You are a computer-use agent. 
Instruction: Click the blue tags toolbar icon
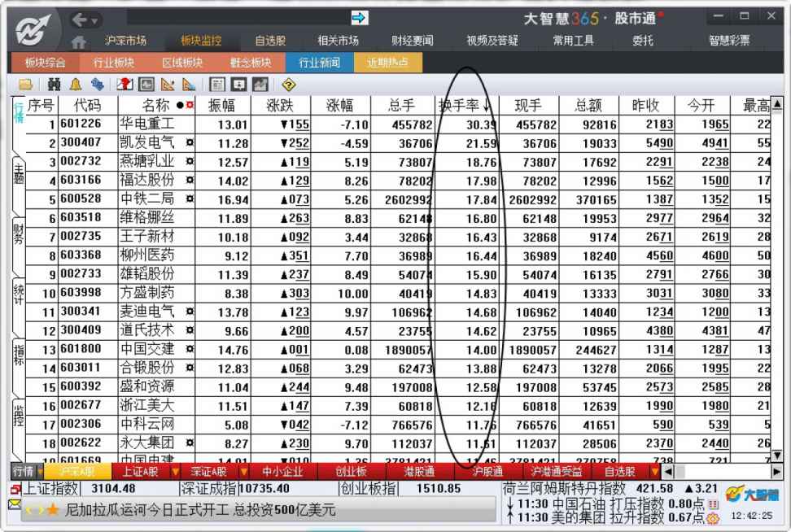98,85
